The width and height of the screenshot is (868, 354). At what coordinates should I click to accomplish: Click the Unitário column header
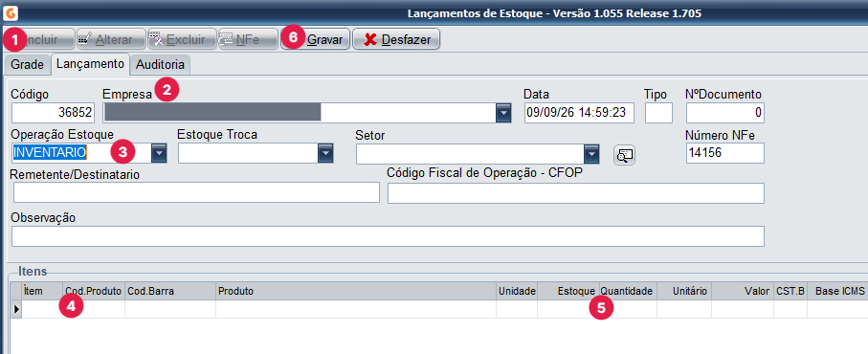[684, 291]
